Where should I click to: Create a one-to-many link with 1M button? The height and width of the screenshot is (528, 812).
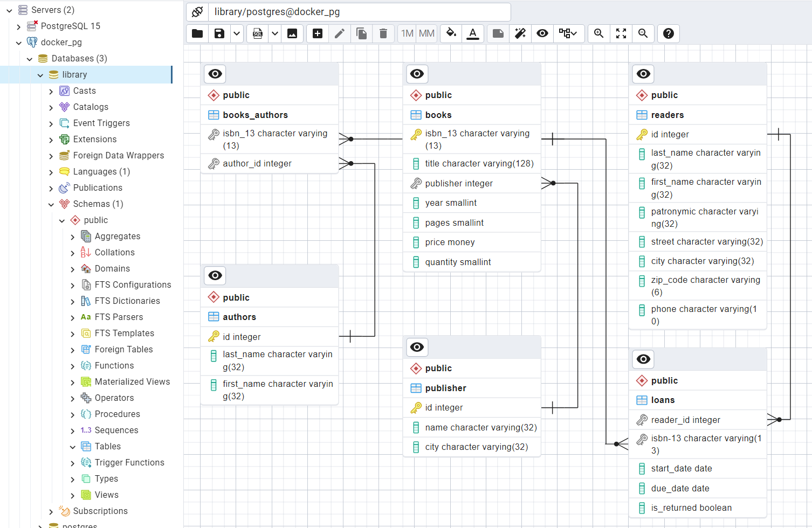[407, 33]
